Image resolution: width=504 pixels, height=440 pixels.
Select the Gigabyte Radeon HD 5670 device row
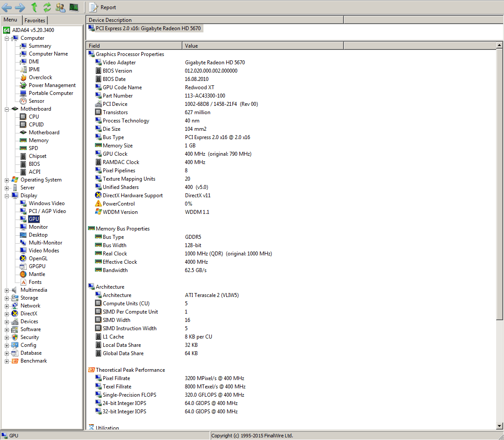tap(148, 28)
